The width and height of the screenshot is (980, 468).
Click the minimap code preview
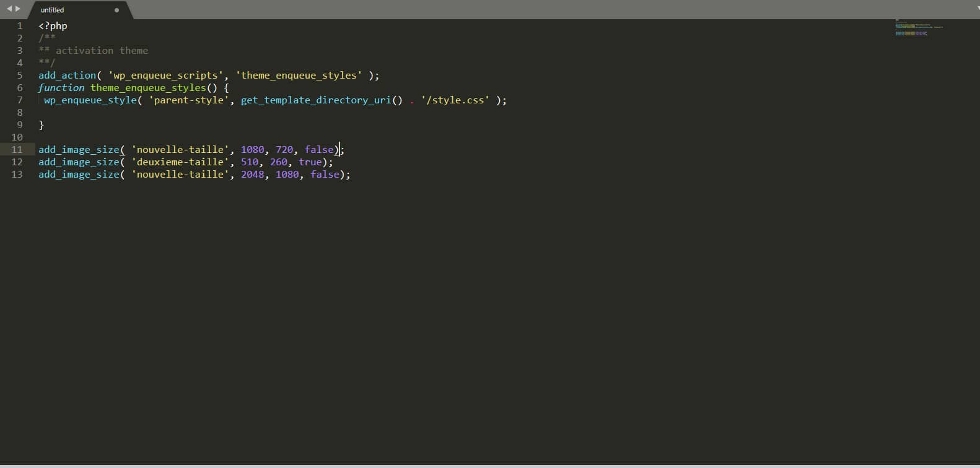[919, 28]
